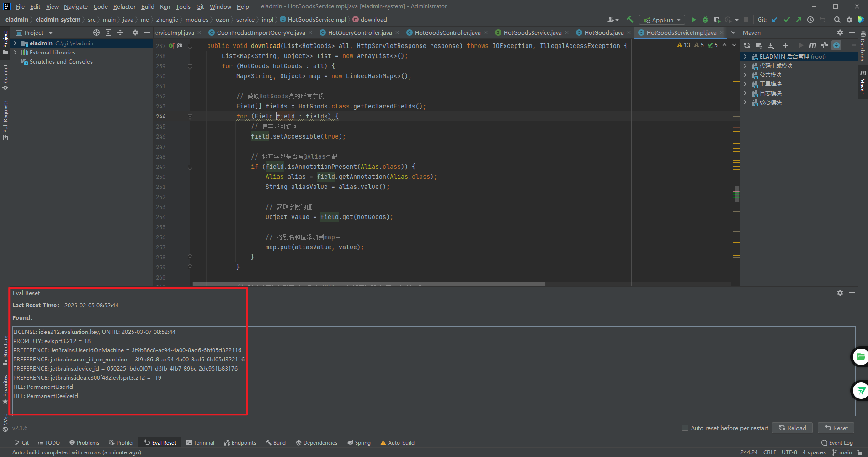The width and height of the screenshot is (868, 457).
Task: Click the editor horizontal scrollbar
Action: (x=369, y=284)
